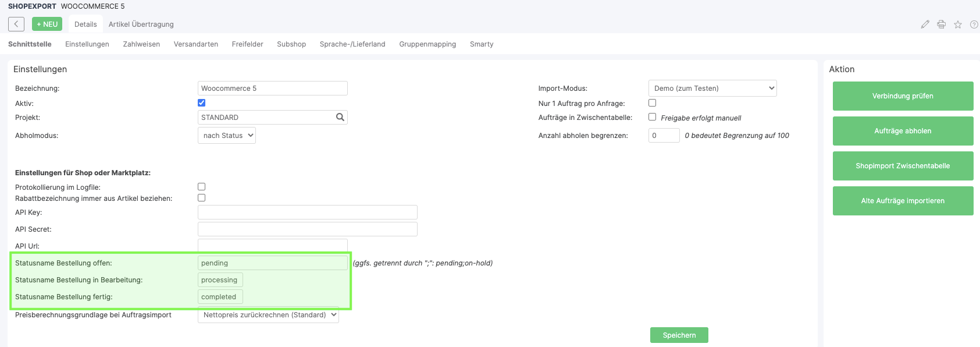Click the Projekt search magnifier icon

point(340,117)
